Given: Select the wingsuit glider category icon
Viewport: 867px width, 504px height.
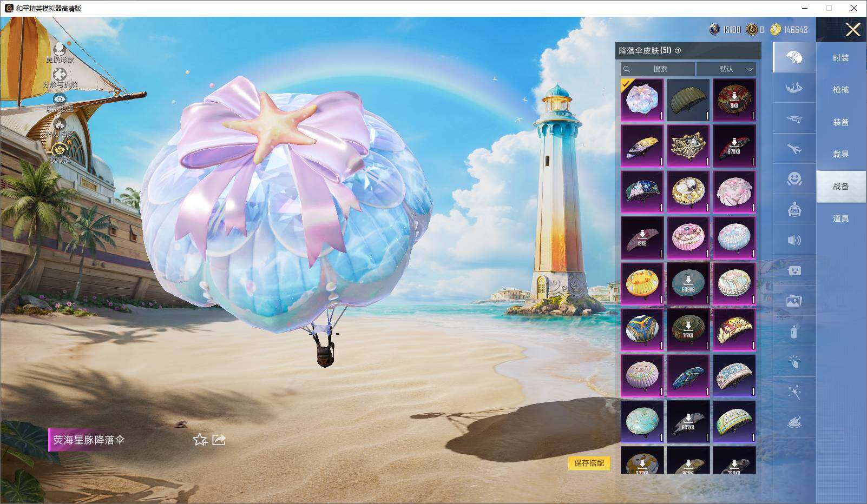Looking at the screenshot, I should [794, 88].
